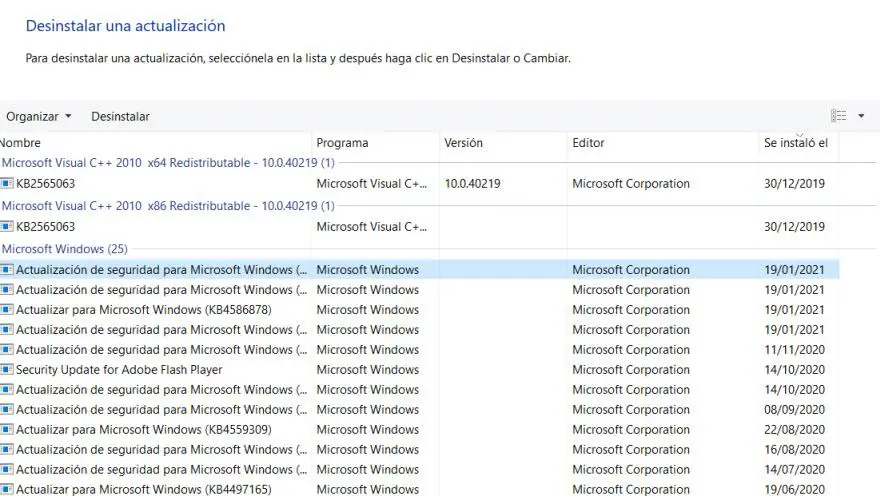Click the Desinstalar toolbar button
The width and height of the screenshot is (880, 496).
(120, 116)
